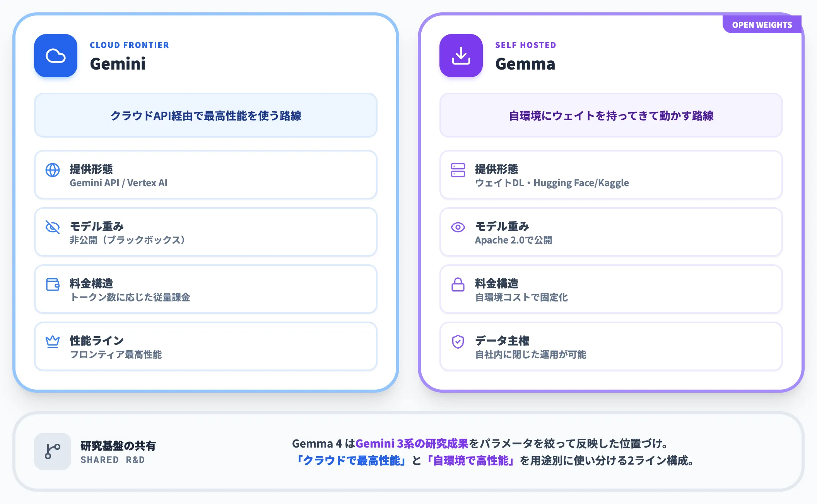The width and height of the screenshot is (817, 504).
Task: Click the server icon in Gemma 提供形態 row
Action: pos(458,170)
